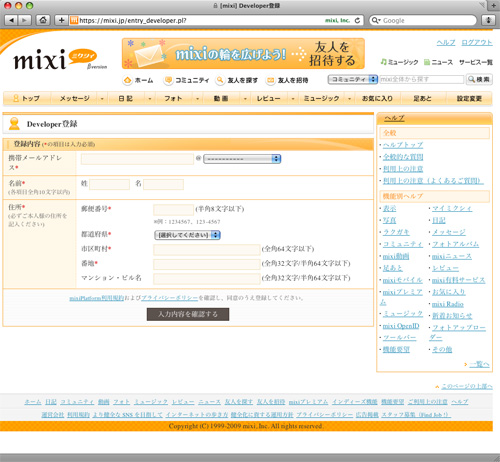This screenshot has width=500, height=462.
Task: Open mixiプレミアム footer link
Action: click(x=308, y=402)
